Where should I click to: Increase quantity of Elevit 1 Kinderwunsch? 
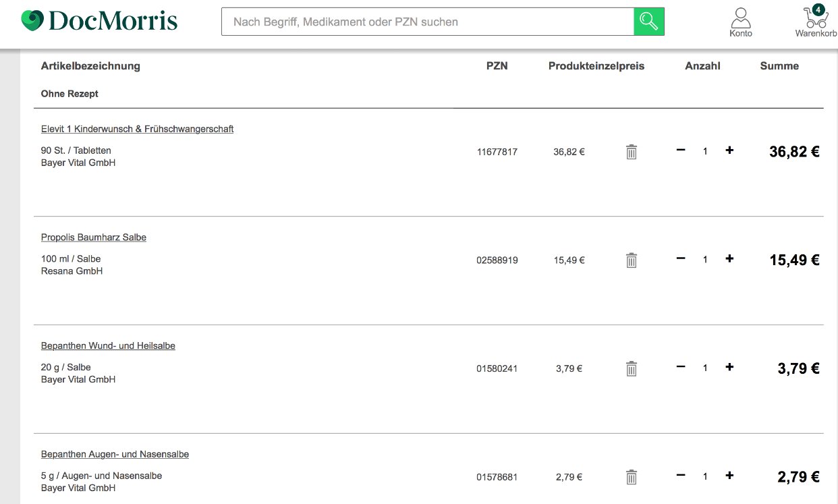pos(729,150)
